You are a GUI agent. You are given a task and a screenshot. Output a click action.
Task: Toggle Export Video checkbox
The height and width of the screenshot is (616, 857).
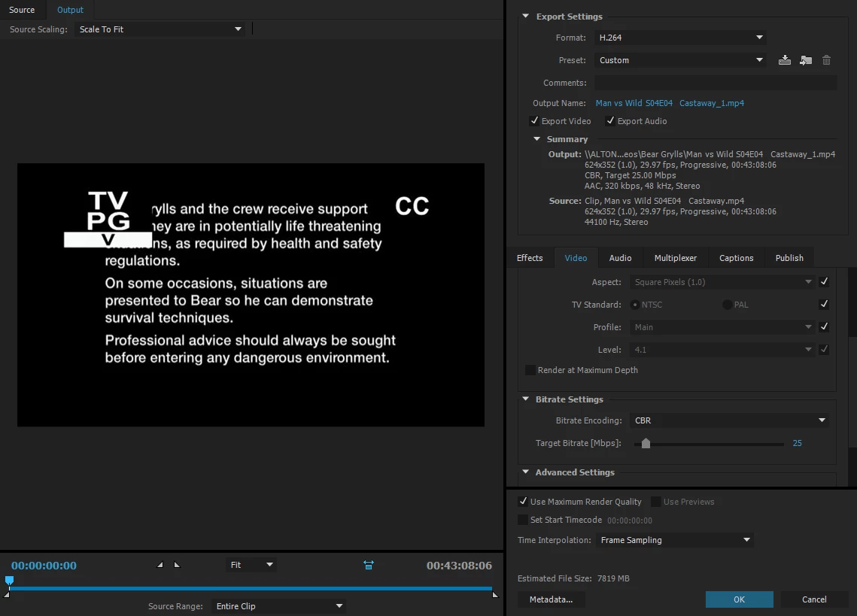pos(534,121)
